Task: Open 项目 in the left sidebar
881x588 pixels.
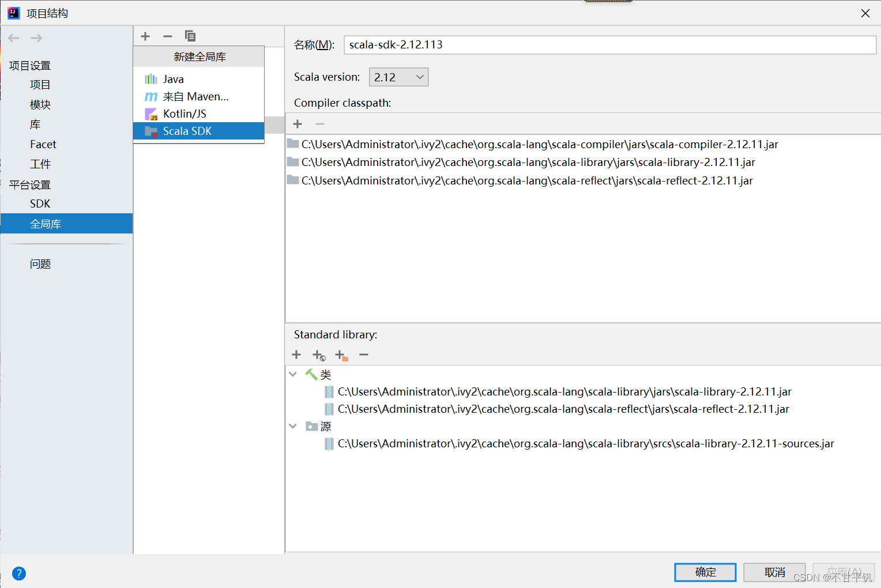Action: point(40,85)
